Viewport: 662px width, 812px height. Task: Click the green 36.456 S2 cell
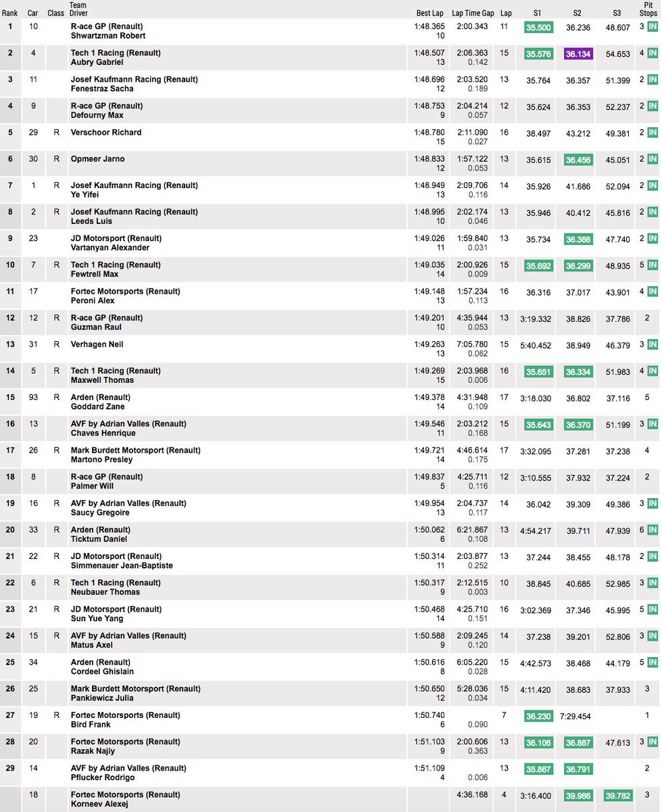(578, 160)
